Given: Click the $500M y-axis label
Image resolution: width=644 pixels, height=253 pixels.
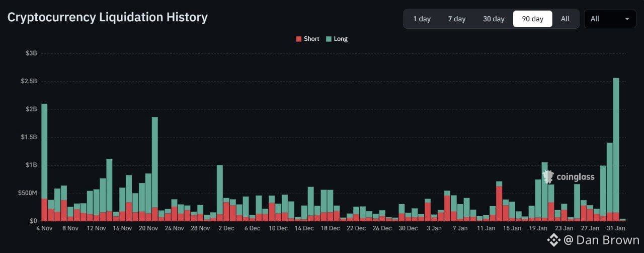Looking at the screenshot, I should (27, 193).
